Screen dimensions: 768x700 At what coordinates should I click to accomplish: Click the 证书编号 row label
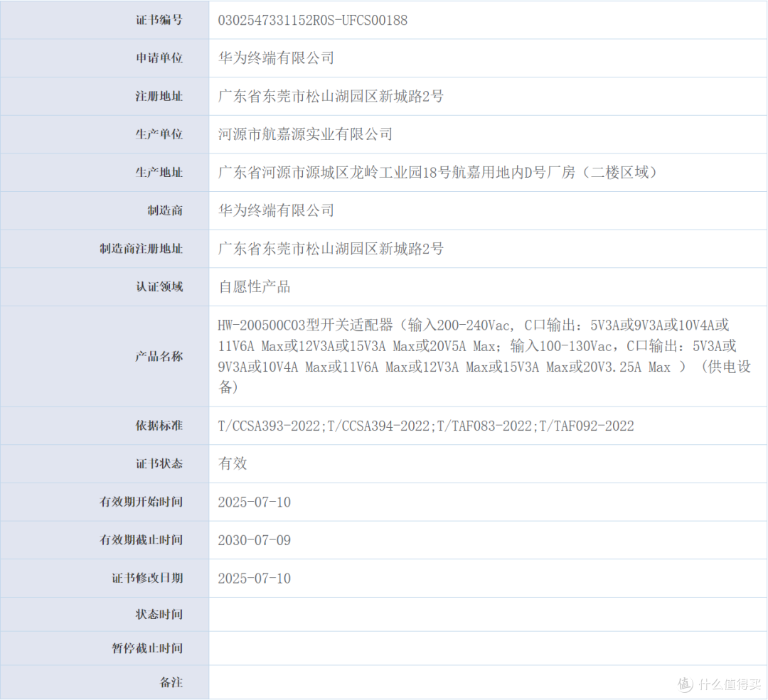click(159, 20)
